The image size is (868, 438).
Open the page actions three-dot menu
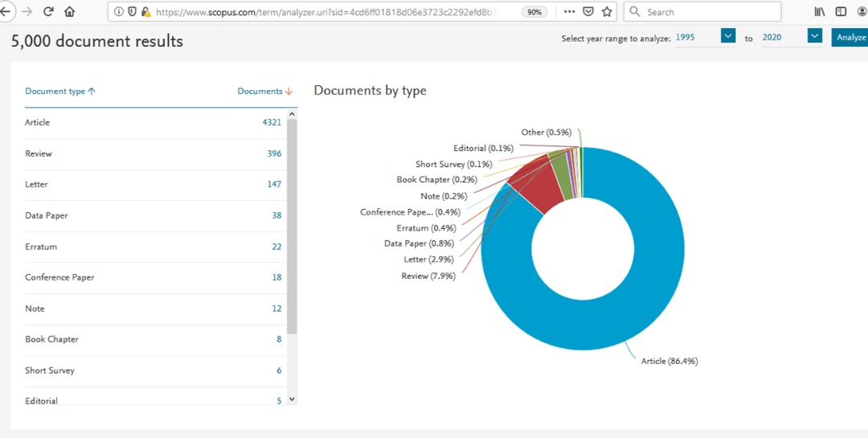click(569, 12)
